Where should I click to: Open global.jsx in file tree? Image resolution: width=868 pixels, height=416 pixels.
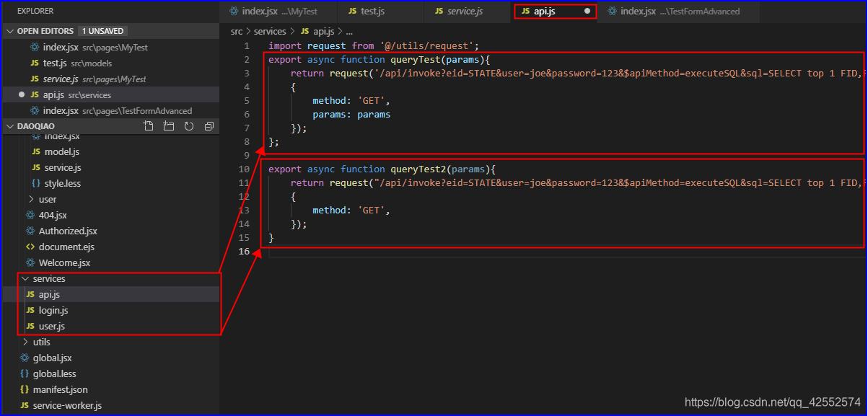tap(110, 358)
